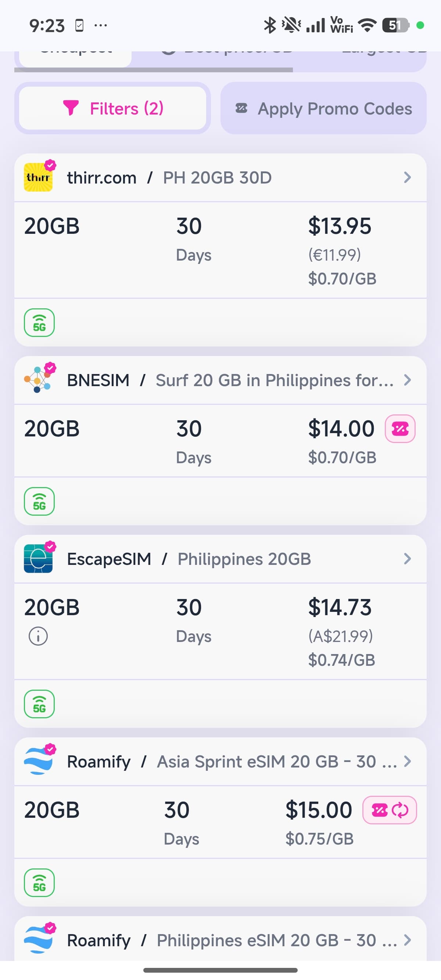Tap the $13.95 price on thirr.com plan
Screen dimensions: 441x980
pyautogui.click(x=339, y=226)
